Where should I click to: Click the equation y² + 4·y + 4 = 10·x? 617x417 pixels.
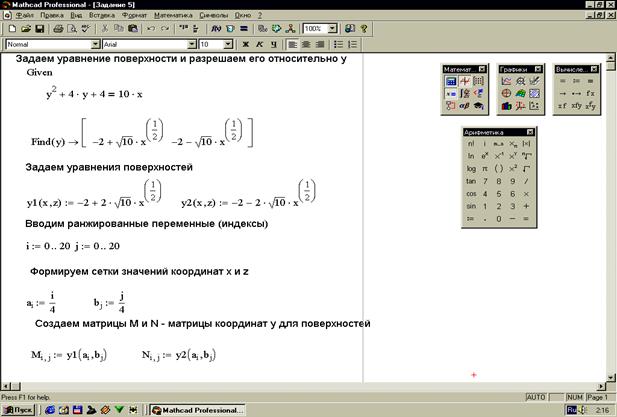click(x=94, y=93)
